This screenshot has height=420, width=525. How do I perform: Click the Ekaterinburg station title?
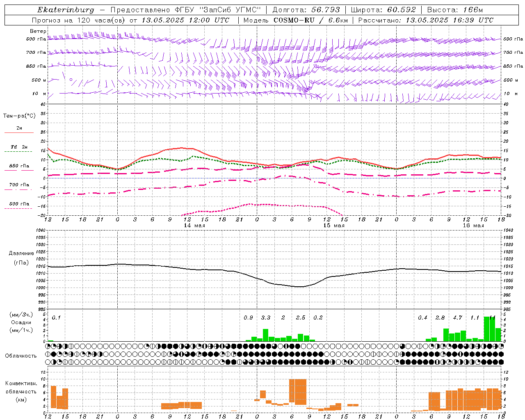coord(66,10)
